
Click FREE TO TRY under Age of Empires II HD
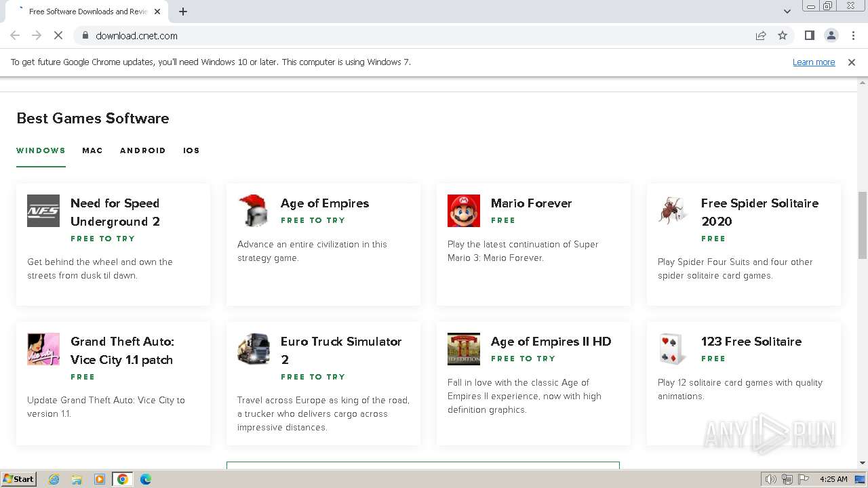(523, 359)
